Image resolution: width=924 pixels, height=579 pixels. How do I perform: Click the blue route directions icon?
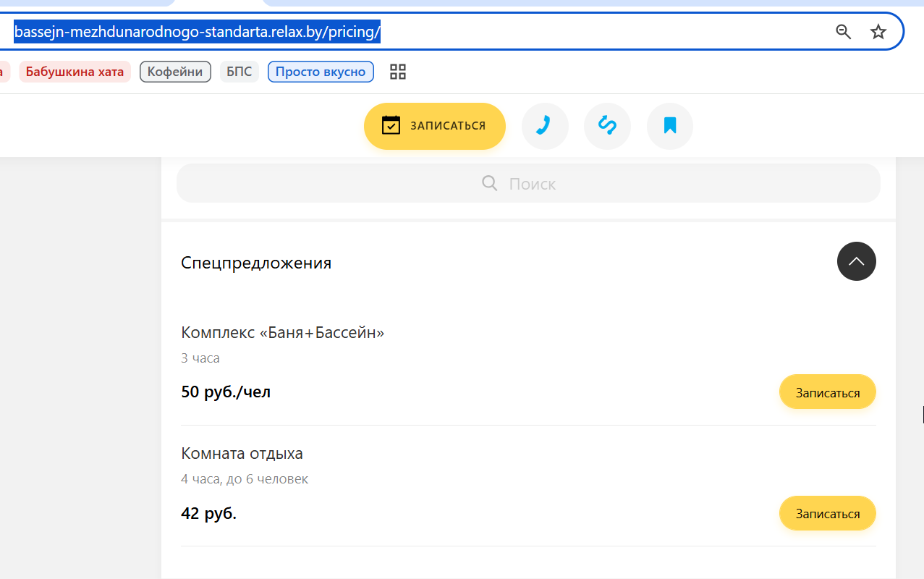[607, 126]
